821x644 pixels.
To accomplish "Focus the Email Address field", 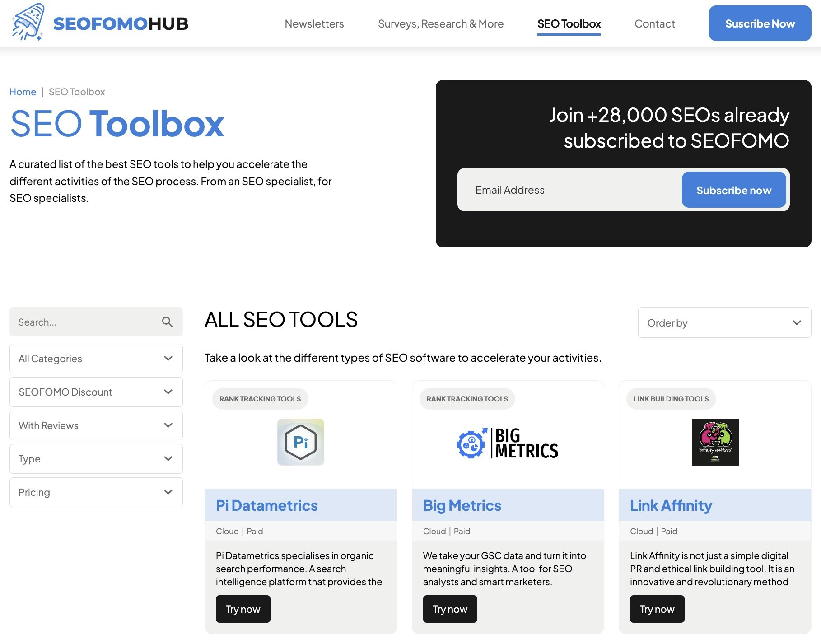I will pos(570,190).
